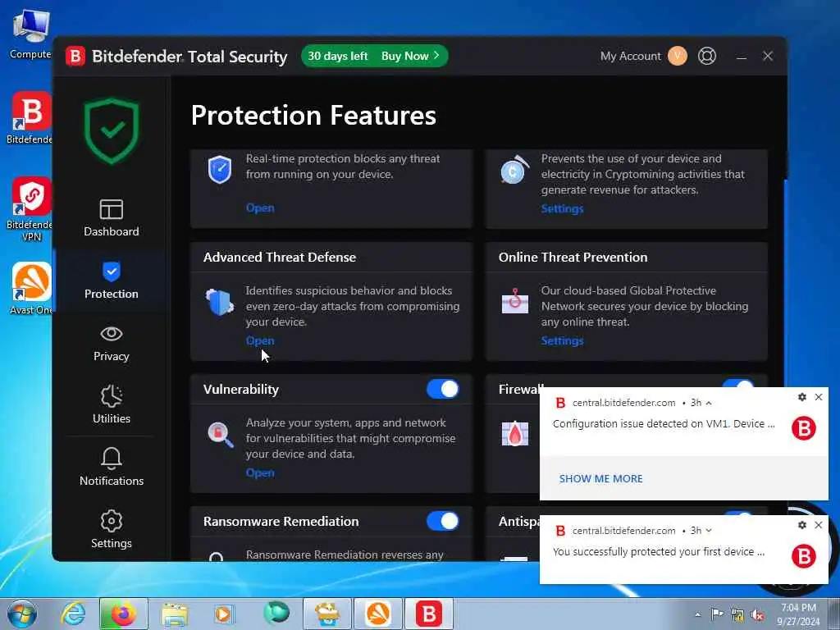Click the Advanced Threat Defense heading
Screen dimensions: 840x630
click(280, 257)
